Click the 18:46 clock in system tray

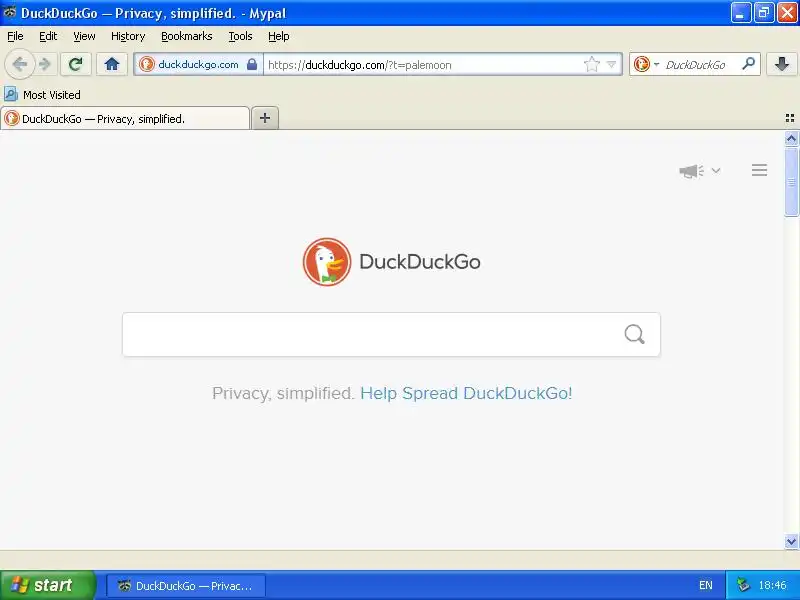[x=772, y=585]
